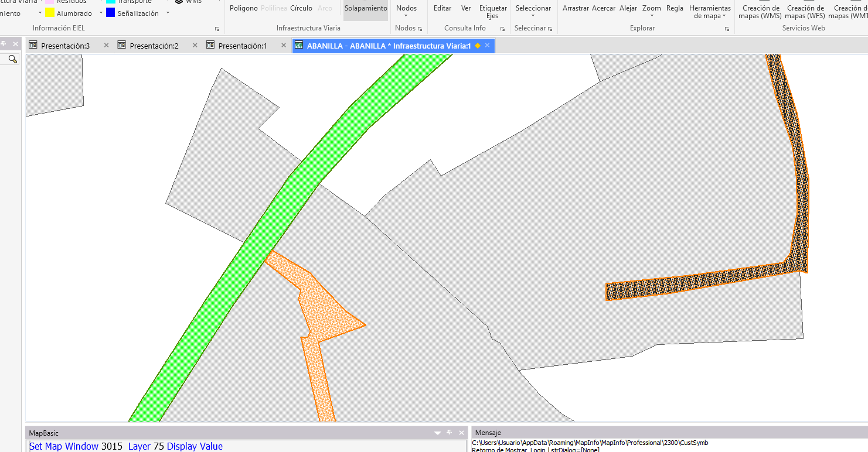Click Creación de mapas (WMS)

coord(760,12)
